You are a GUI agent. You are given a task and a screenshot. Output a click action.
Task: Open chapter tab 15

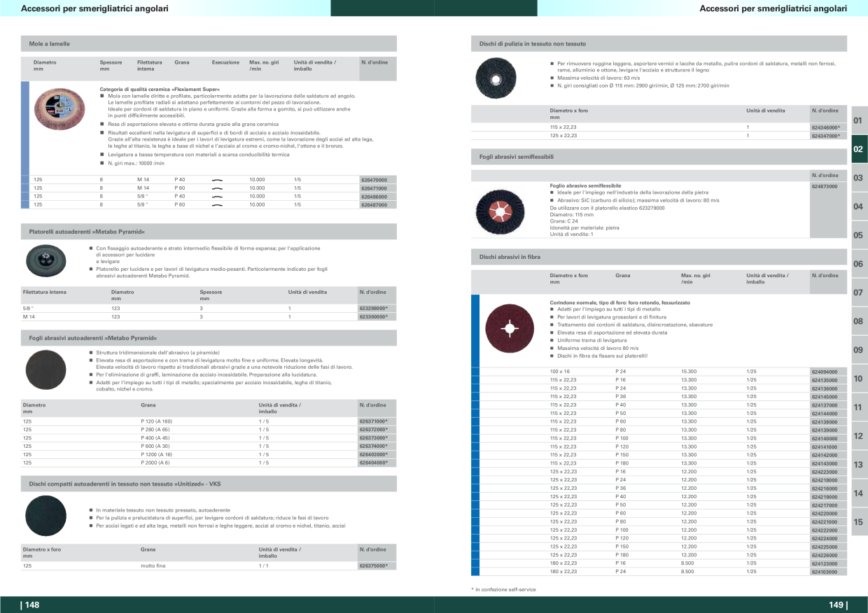[858, 522]
